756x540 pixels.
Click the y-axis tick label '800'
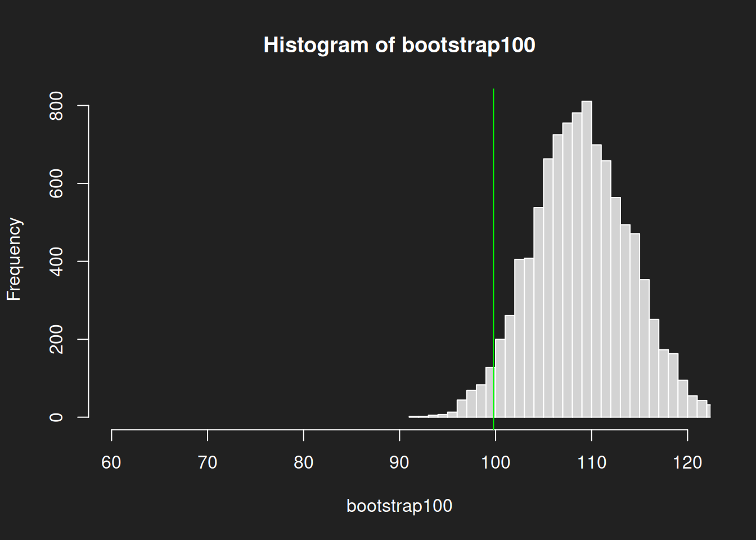pos(56,106)
